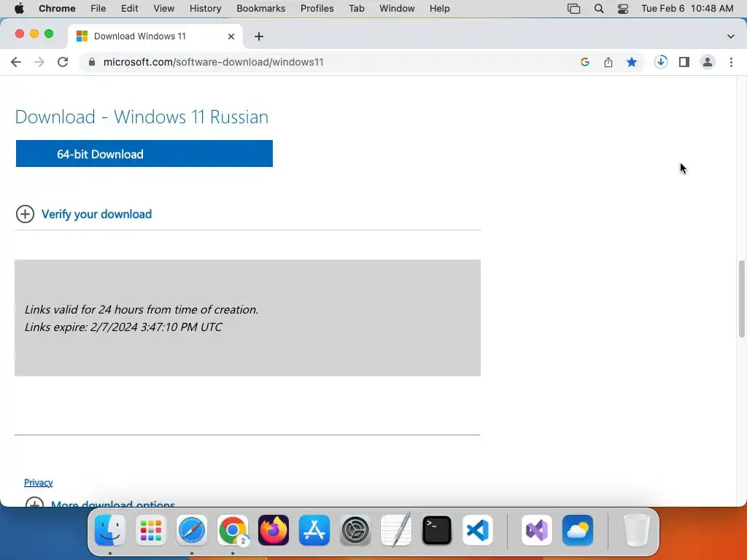Open a new tab
Viewport: 747px width, 560px height.
point(259,36)
